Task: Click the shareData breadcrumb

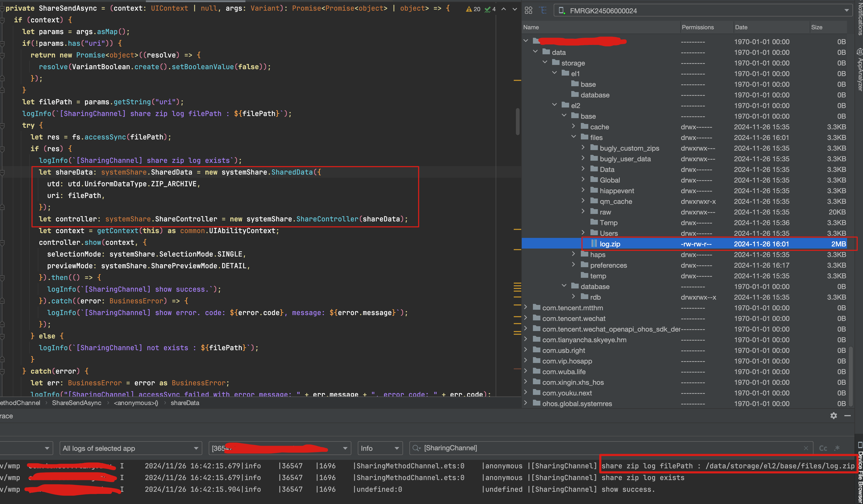Action: [x=185, y=403]
